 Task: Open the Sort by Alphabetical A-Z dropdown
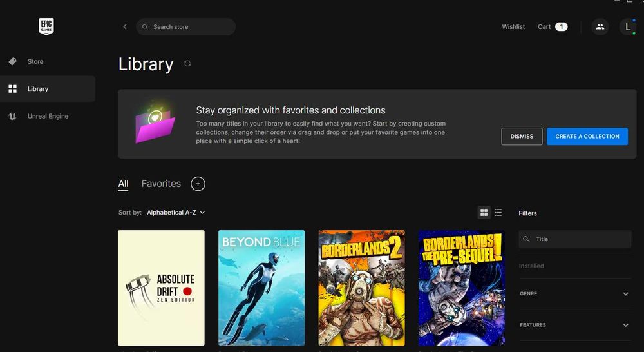tap(176, 213)
